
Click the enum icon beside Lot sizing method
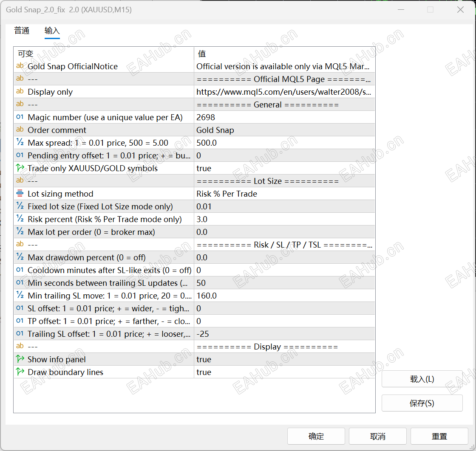(20, 194)
